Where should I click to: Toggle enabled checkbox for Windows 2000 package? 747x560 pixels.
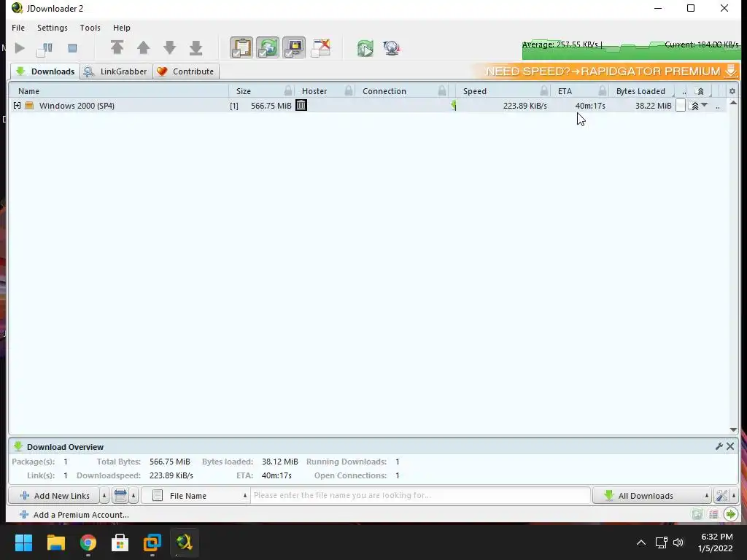[681, 106]
